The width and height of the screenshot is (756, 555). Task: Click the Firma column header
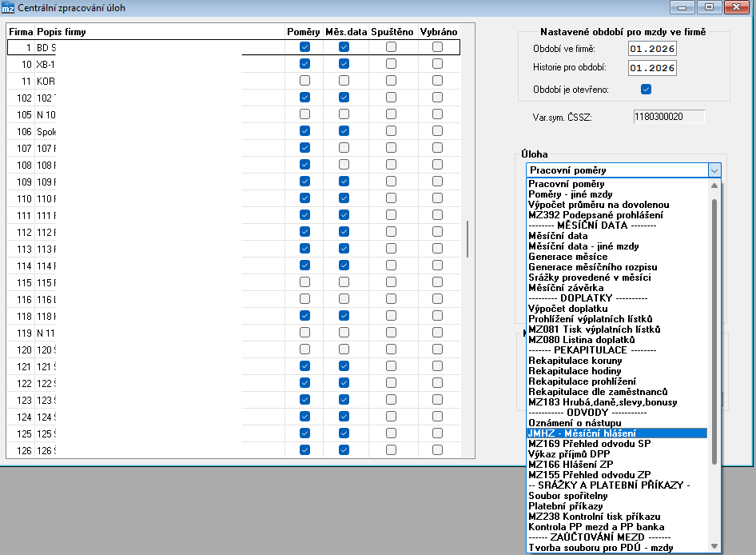coord(21,32)
